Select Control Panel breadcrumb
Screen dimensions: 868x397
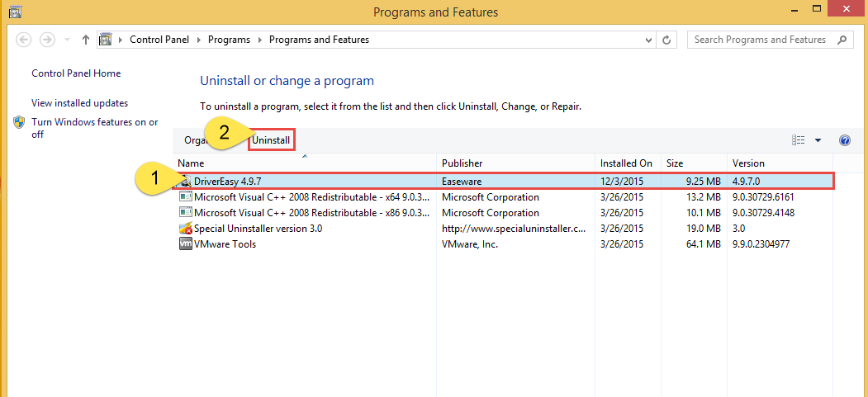pyautogui.click(x=159, y=40)
